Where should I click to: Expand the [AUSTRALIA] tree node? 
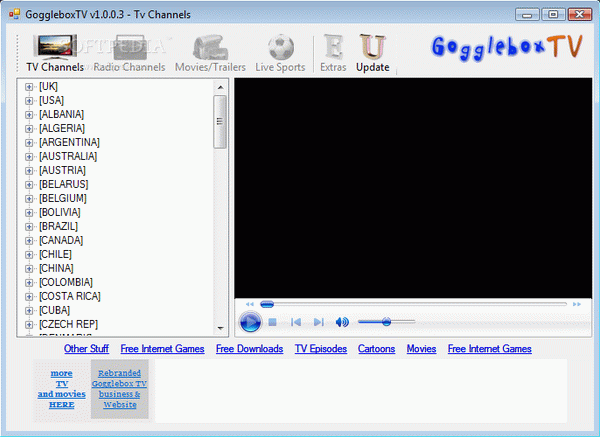[29, 157]
